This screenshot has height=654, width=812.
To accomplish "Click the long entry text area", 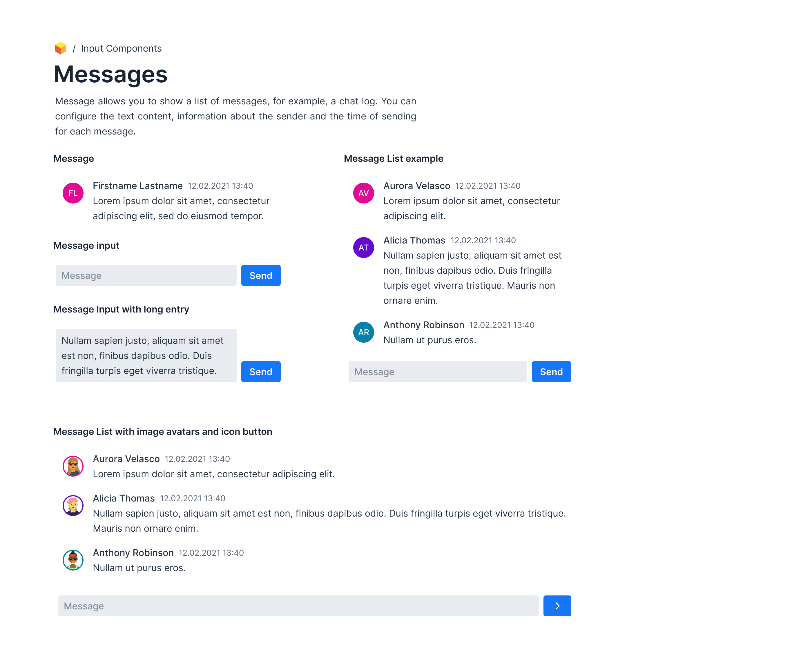I will (146, 355).
